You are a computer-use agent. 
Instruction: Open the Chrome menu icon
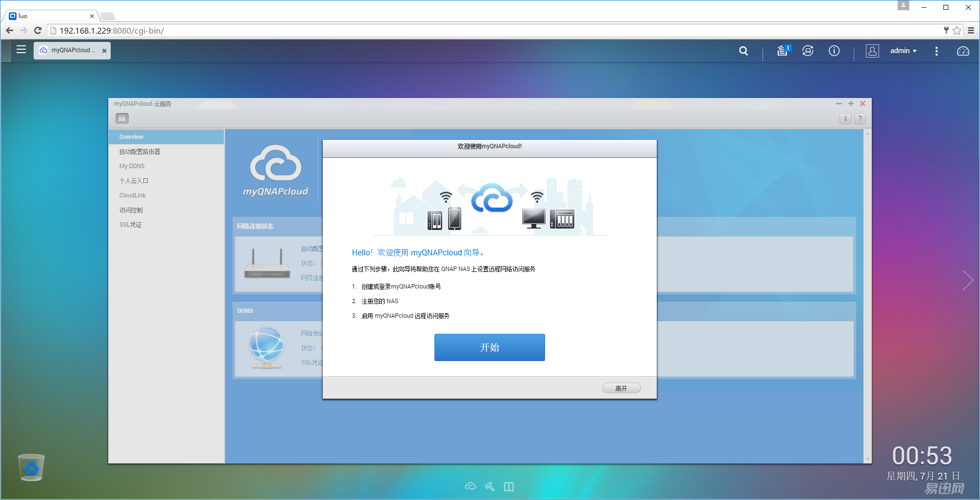pyautogui.click(x=971, y=31)
